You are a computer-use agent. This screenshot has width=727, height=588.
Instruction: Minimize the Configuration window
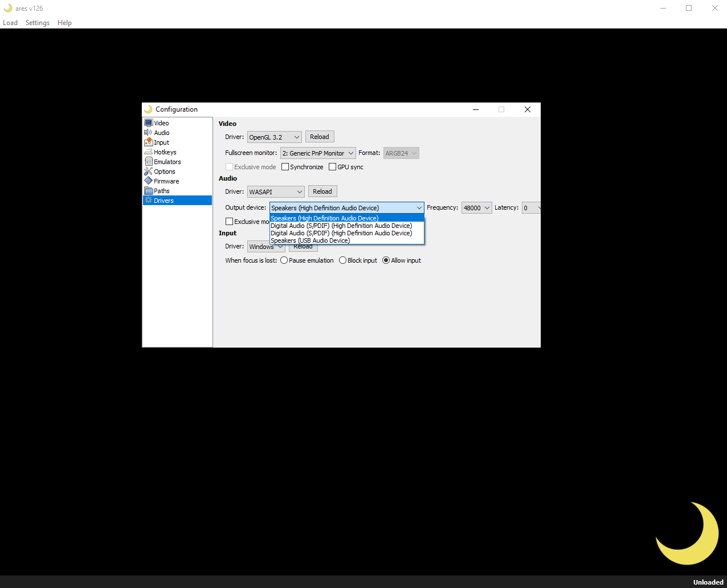(476, 109)
